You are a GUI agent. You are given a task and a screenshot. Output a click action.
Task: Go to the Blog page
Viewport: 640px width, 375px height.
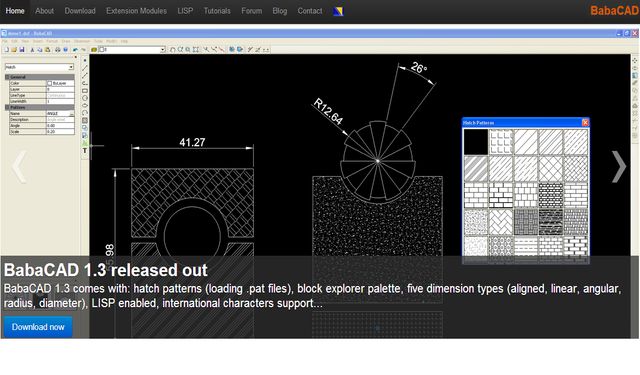coord(280,11)
